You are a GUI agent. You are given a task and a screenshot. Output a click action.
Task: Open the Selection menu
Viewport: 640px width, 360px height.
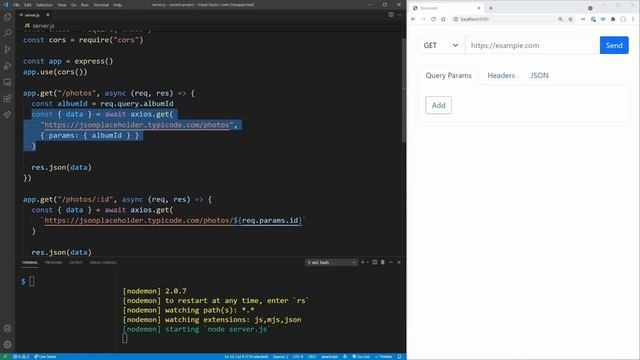coord(44,5)
